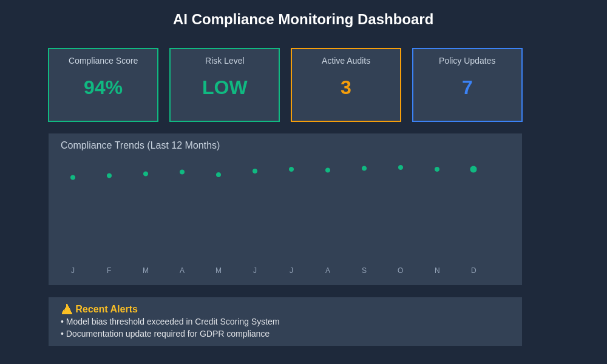View the Policy Updates card
The width and height of the screenshot is (607, 364).
coord(467,85)
